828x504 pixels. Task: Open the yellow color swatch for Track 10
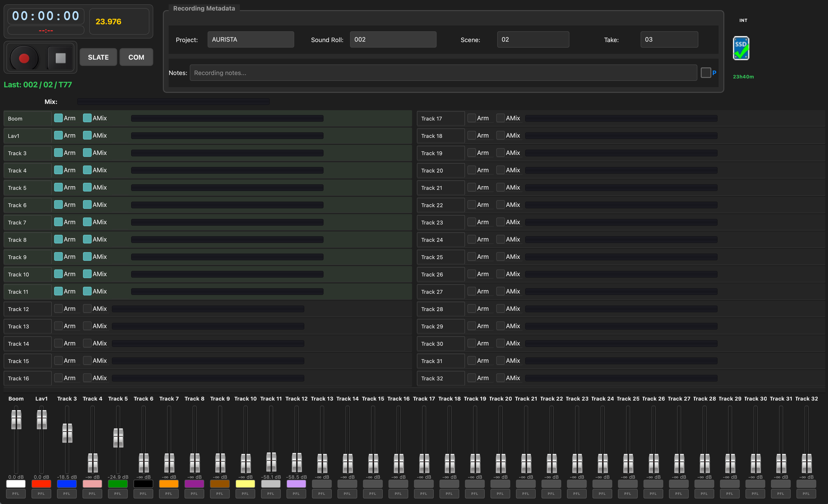point(245,484)
